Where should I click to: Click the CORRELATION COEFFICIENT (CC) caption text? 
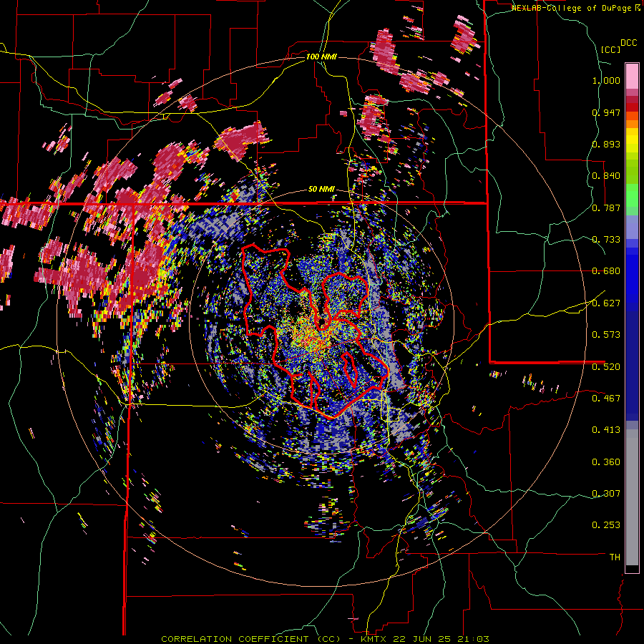pyautogui.click(x=251, y=639)
